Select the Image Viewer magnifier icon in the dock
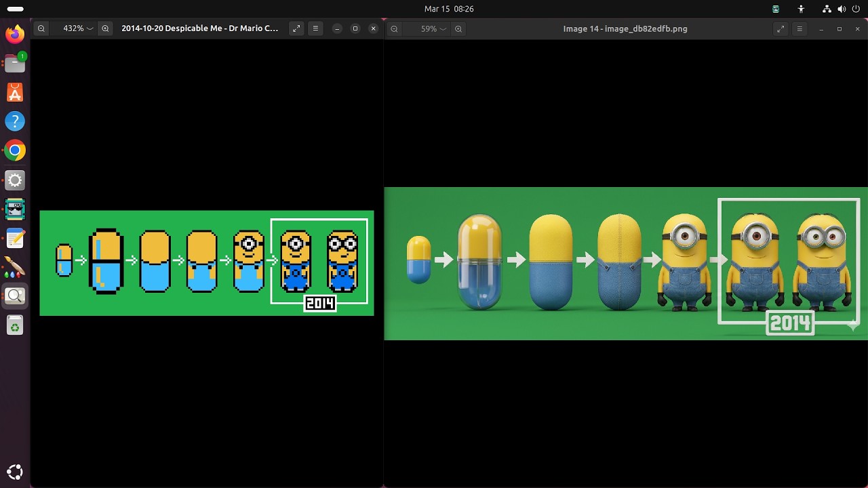Screen dimensions: 868x488 click(15, 296)
